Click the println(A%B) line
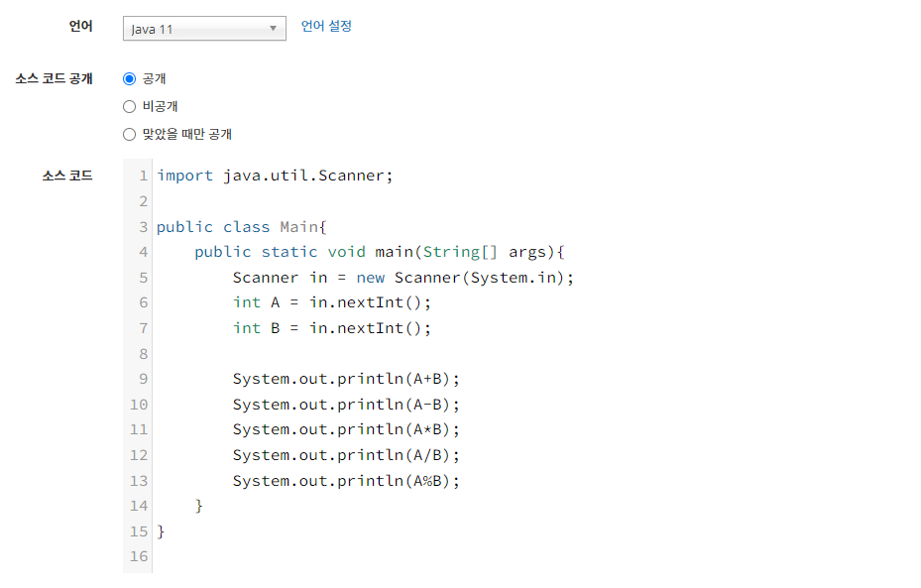The height and width of the screenshot is (588, 921). click(x=346, y=481)
